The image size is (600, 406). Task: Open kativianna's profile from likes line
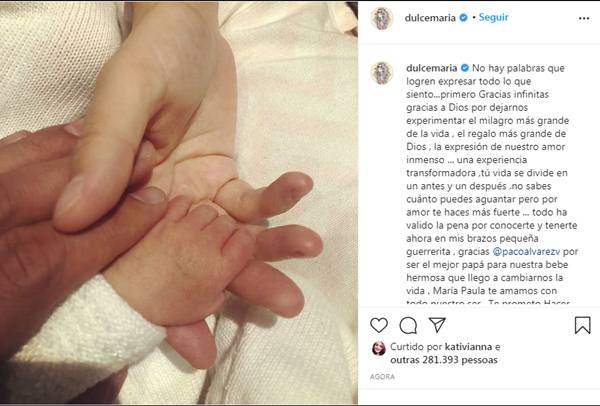coord(468,347)
